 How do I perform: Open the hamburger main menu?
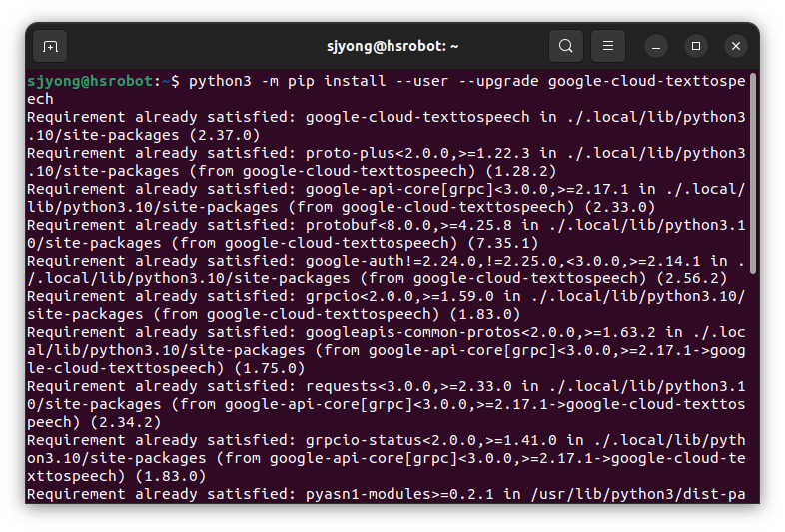point(608,46)
